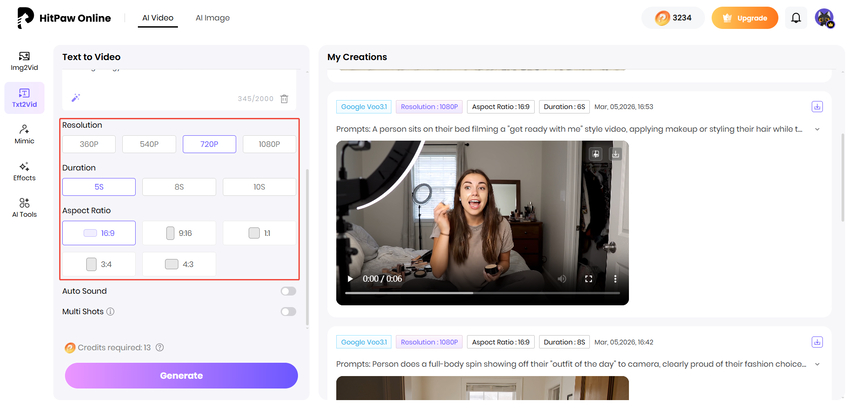Enter fullscreen on the video player
The width and height of the screenshot is (854, 409).
point(588,279)
